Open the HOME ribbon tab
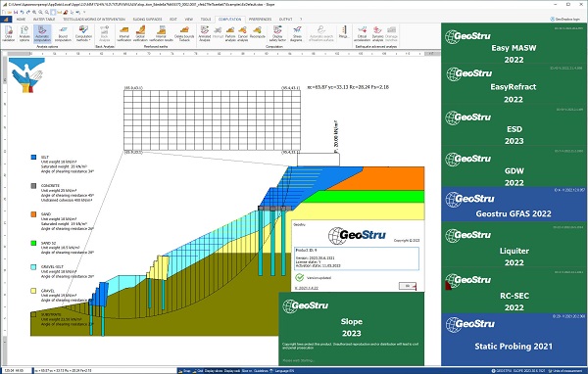This screenshot has width=588, height=374. (21, 20)
